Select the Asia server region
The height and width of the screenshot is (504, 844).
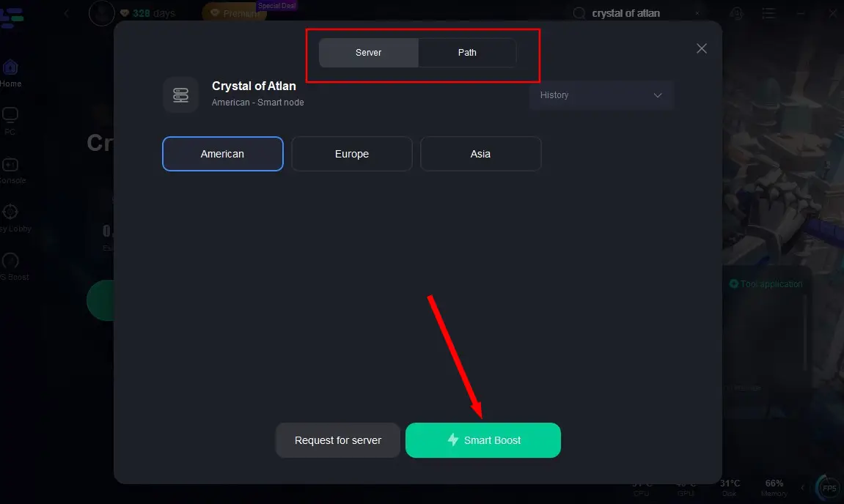[x=481, y=154]
